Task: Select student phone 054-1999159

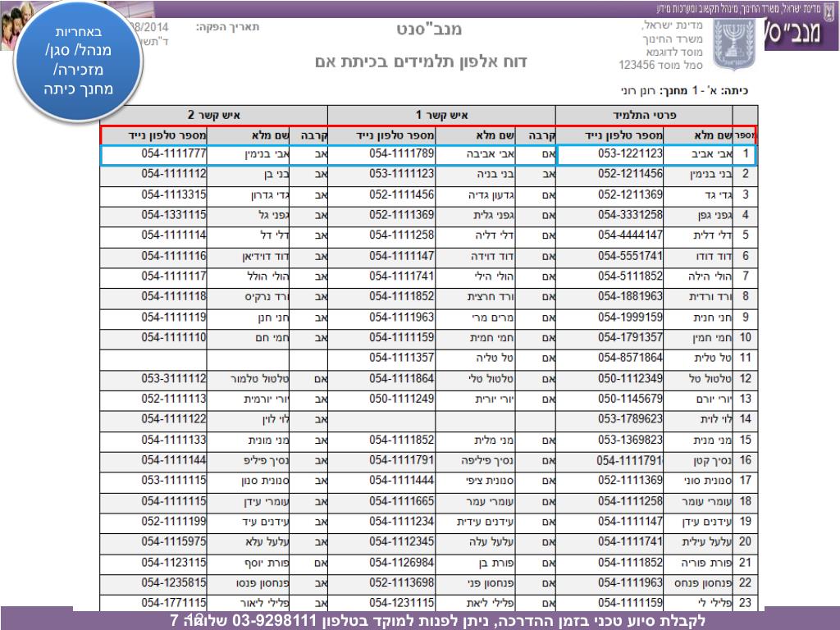Action: pyautogui.click(x=630, y=317)
